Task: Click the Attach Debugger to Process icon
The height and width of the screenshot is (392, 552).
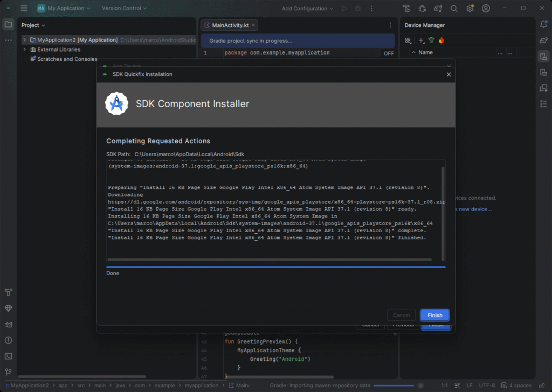Action: (422, 9)
